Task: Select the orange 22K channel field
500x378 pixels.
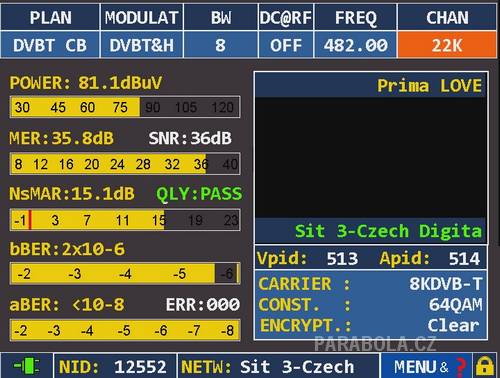Action: [447, 45]
